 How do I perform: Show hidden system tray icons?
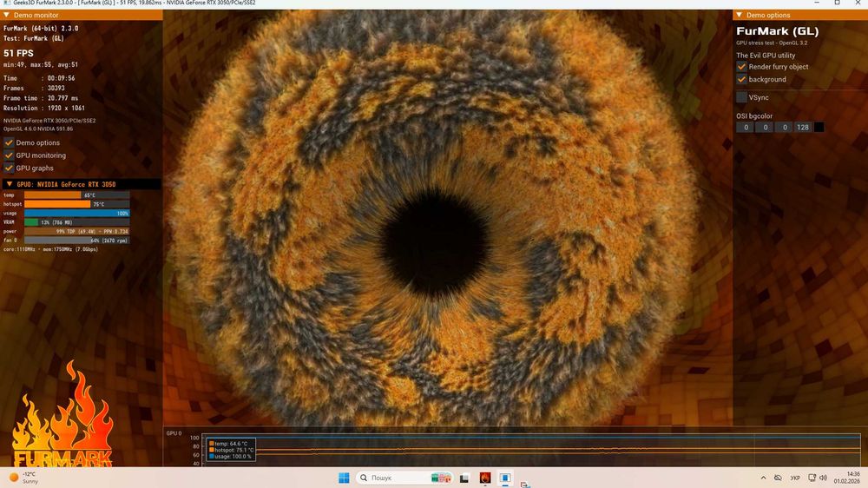[763, 478]
